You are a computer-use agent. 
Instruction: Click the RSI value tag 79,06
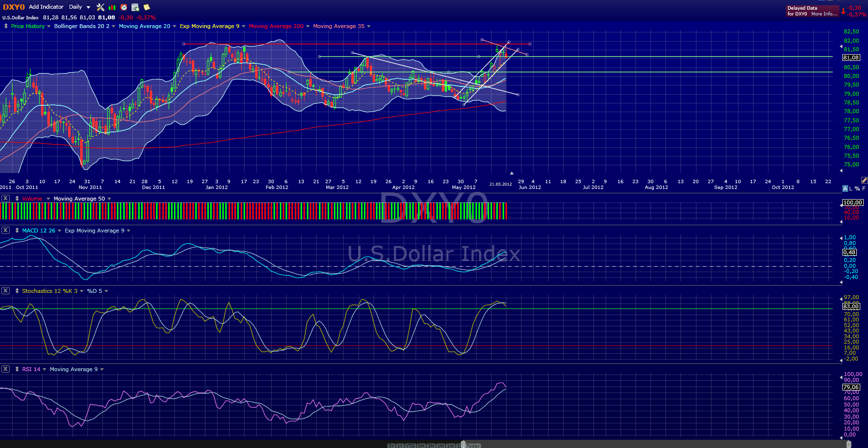[851, 387]
